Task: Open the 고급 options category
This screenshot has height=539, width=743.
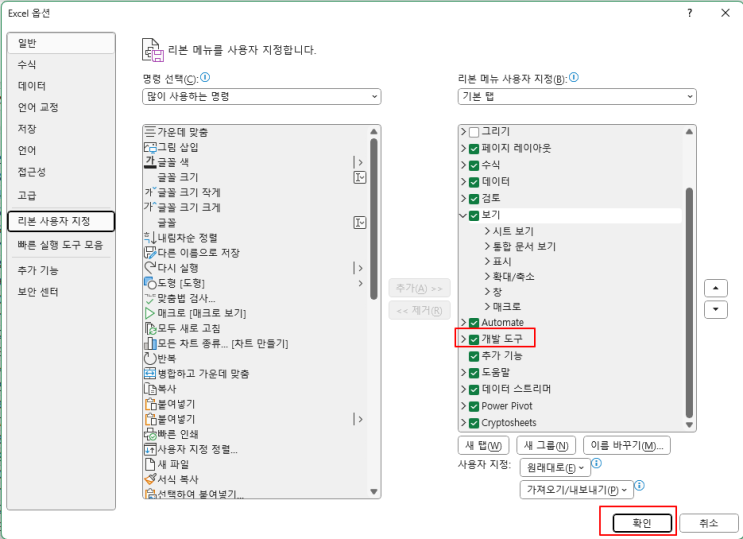Action: click(x=61, y=195)
